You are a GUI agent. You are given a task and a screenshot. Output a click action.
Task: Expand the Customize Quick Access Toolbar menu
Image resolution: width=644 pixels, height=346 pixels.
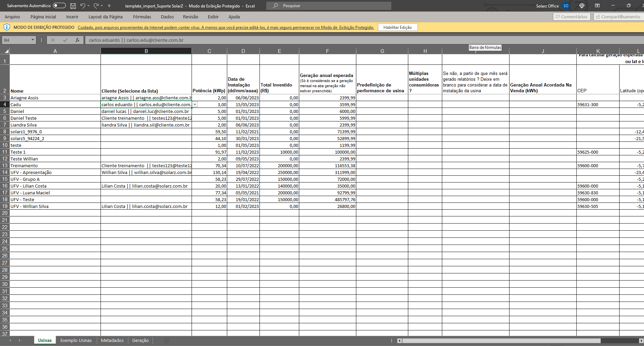(109, 6)
